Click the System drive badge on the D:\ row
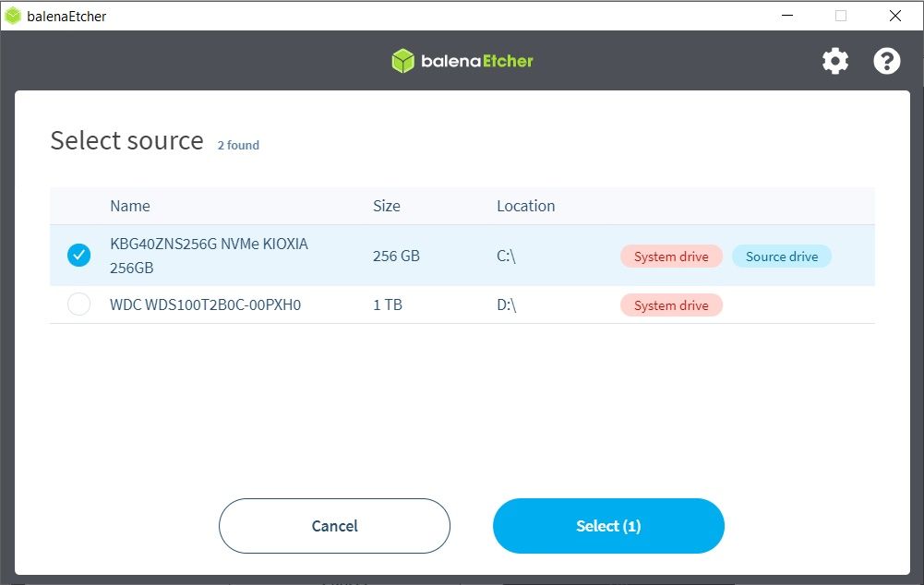 point(671,304)
